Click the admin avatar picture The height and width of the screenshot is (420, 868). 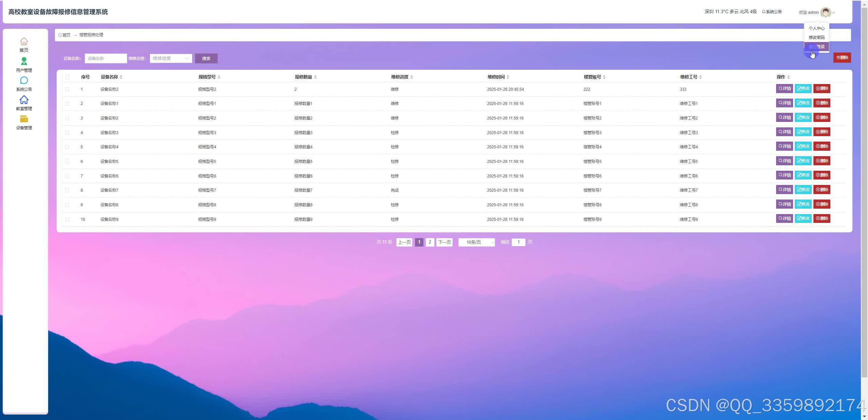point(825,13)
